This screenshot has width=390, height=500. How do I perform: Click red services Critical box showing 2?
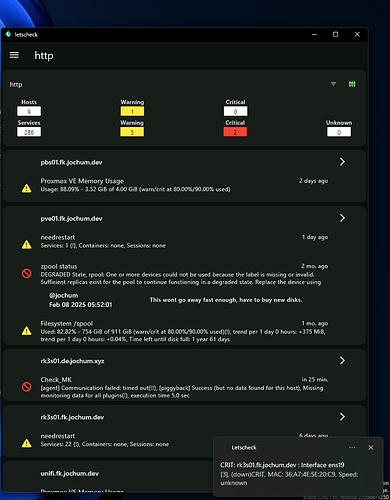235,132
